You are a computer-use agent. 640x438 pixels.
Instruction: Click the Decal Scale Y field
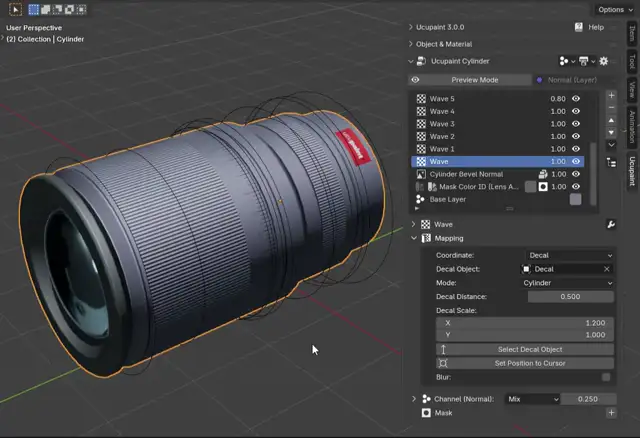click(x=524, y=335)
